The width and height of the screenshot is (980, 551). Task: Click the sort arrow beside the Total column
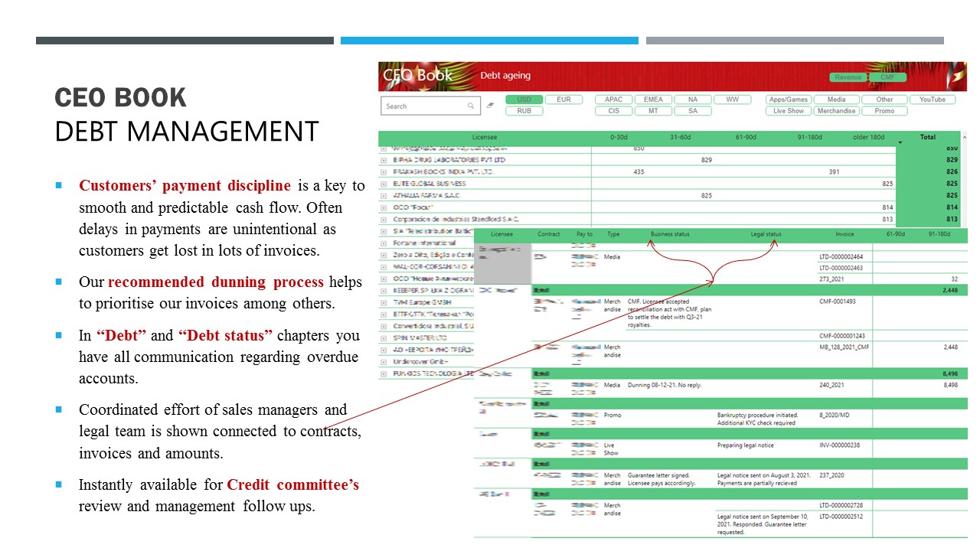(900, 142)
